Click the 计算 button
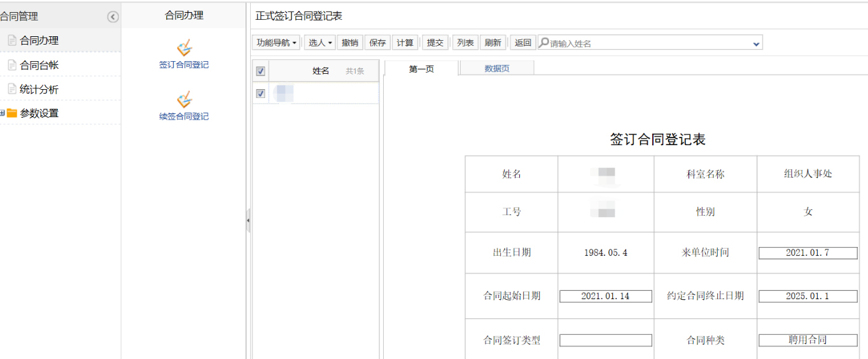This screenshot has width=868, height=359. pos(405,43)
